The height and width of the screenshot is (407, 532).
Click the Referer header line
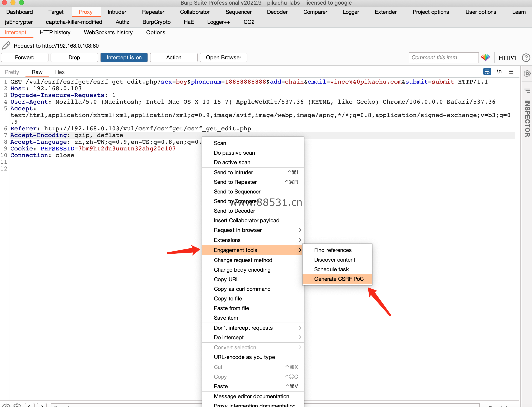(131, 128)
